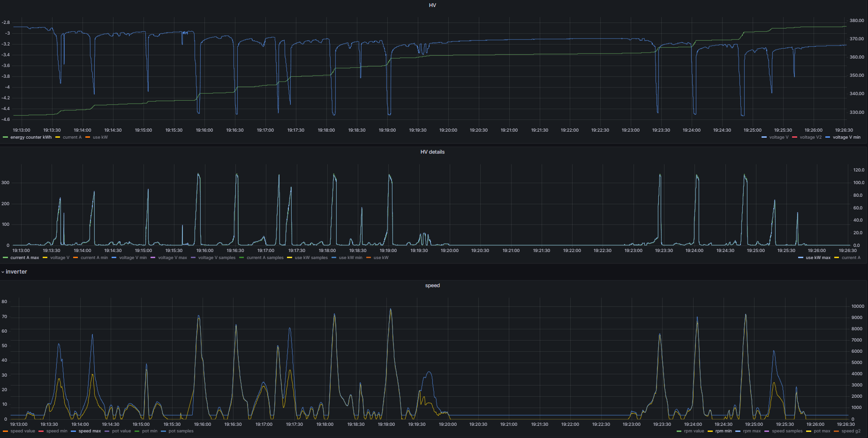Toggle voltage V min series in HV legend
868x438 pixels.
[846, 138]
